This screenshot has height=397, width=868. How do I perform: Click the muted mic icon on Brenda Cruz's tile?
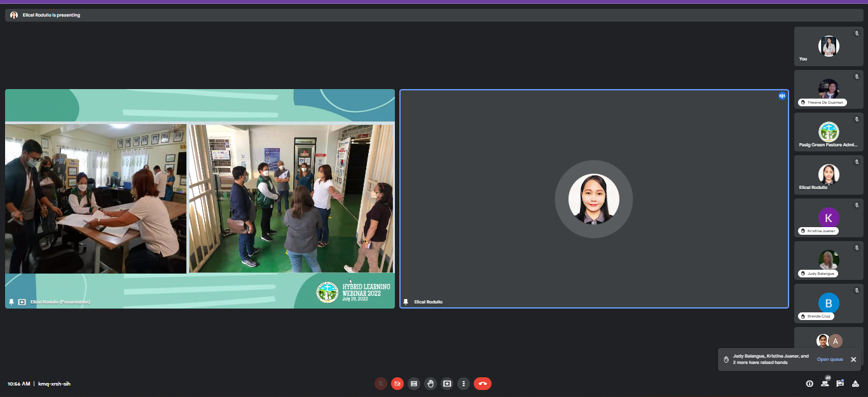coord(857,290)
